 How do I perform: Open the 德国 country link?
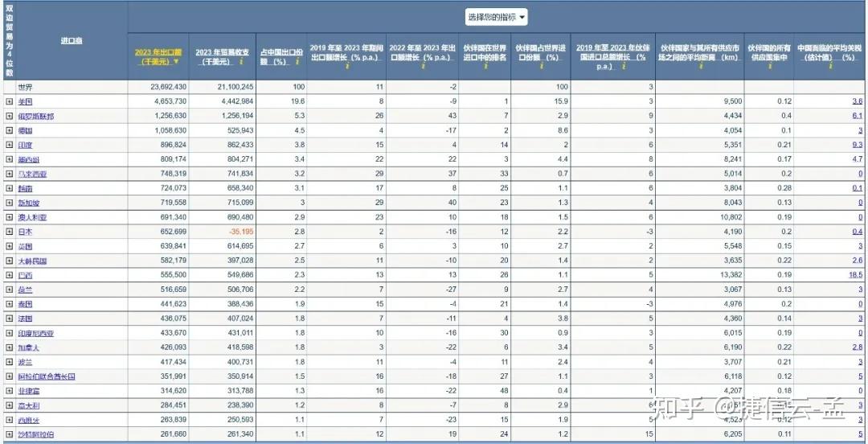point(26,131)
